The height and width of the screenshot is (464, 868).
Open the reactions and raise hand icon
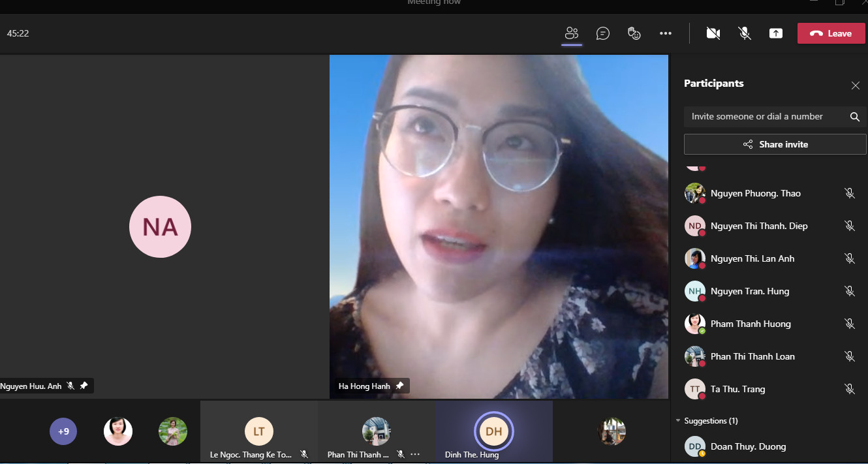(634, 33)
